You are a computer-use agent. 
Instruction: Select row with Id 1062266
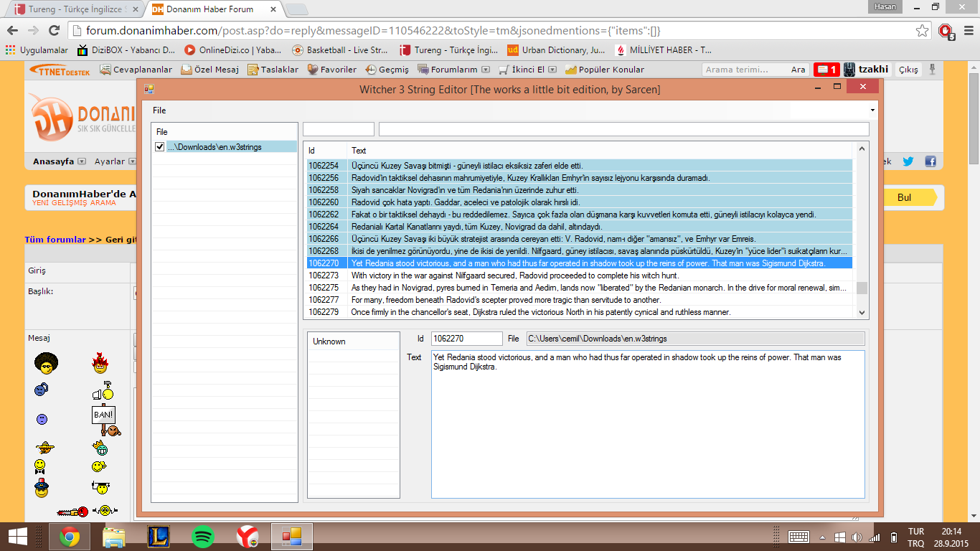(x=580, y=239)
